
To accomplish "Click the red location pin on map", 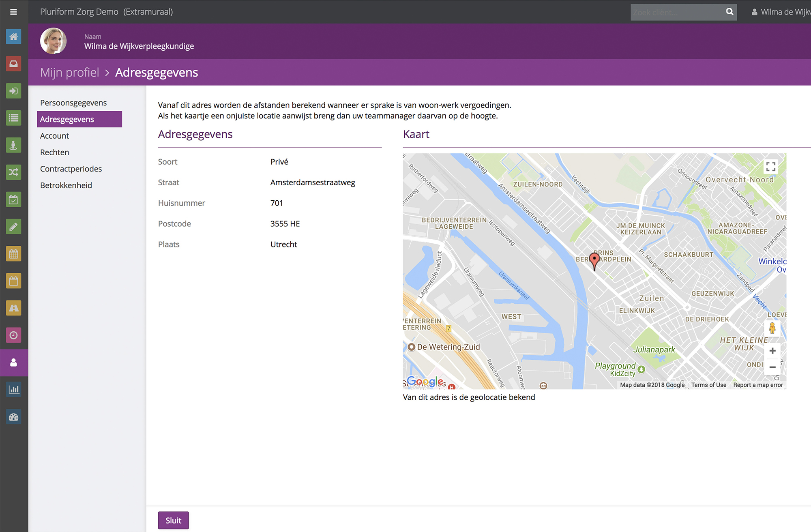I will point(594,261).
